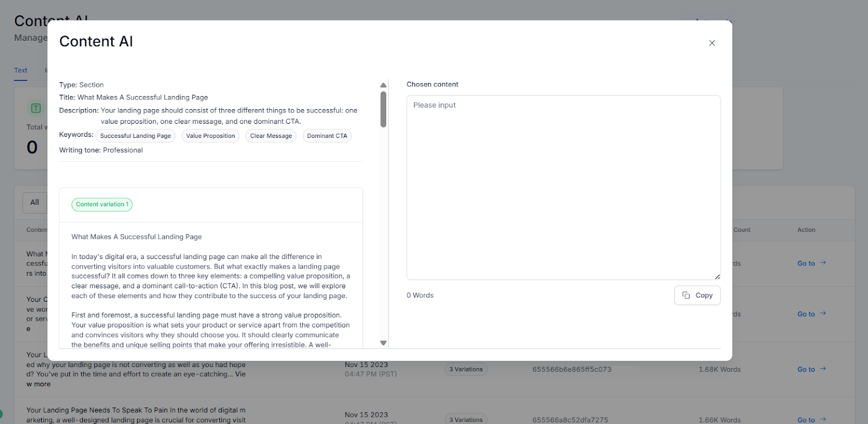Click the resize handle of the text area
Image resolution: width=868 pixels, height=424 pixels.
point(717,276)
